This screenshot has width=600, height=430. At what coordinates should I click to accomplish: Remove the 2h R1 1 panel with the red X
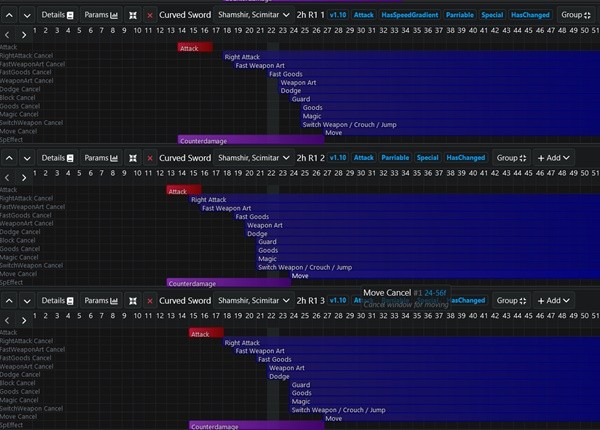pos(150,16)
